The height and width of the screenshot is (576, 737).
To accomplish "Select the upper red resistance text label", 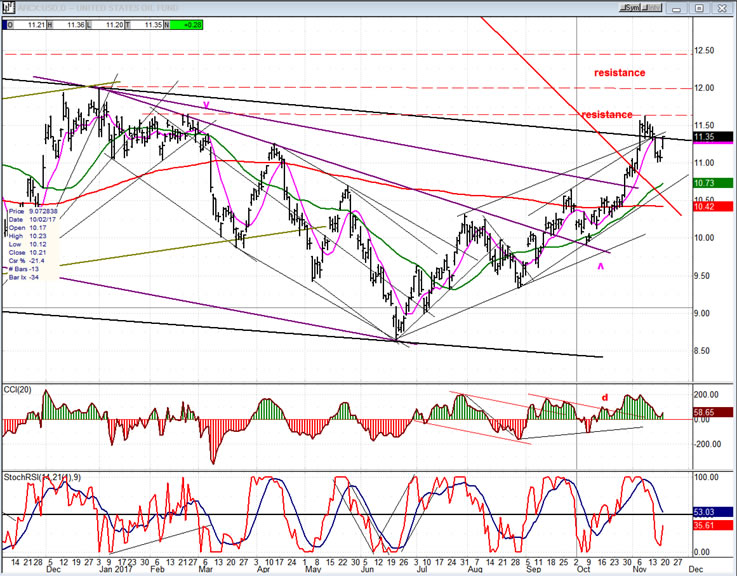I will tap(619, 73).
